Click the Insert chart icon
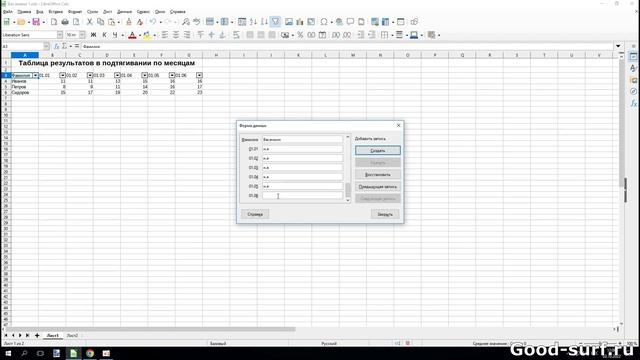The image size is (640, 360). coord(300,22)
